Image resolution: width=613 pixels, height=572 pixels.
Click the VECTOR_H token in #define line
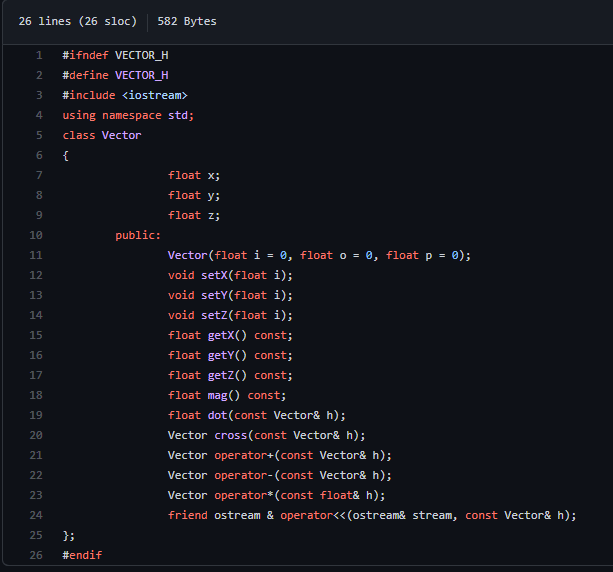(142, 75)
